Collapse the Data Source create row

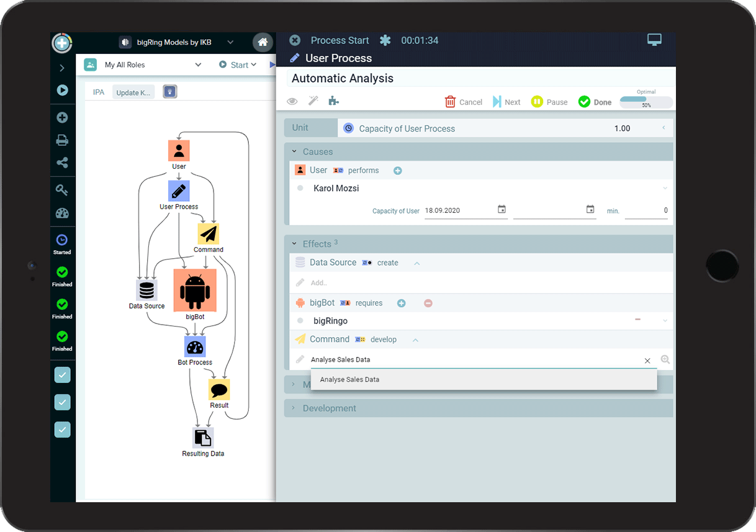click(417, 263)
